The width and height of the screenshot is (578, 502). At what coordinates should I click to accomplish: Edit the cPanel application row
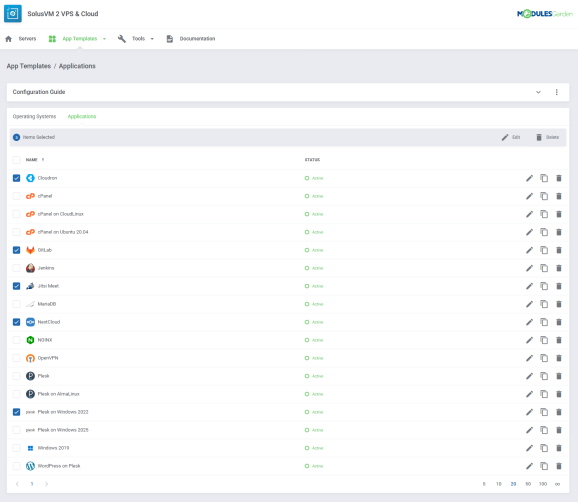coord(529,196)
